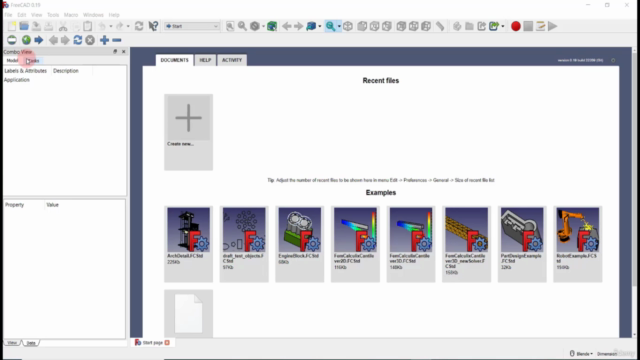Open the Blender navigation style dropdown
640x360 pixels.
(x=582, y=353)
